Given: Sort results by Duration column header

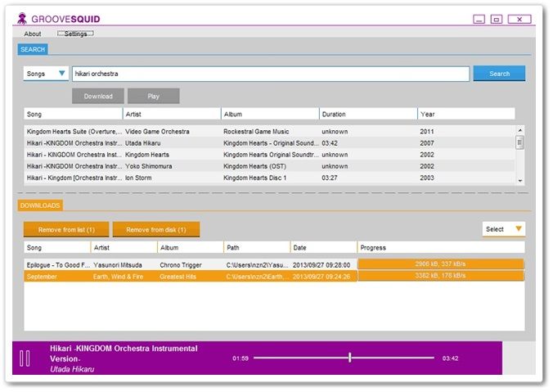Looking at the screenshot, I should click(x=368, y=114).
